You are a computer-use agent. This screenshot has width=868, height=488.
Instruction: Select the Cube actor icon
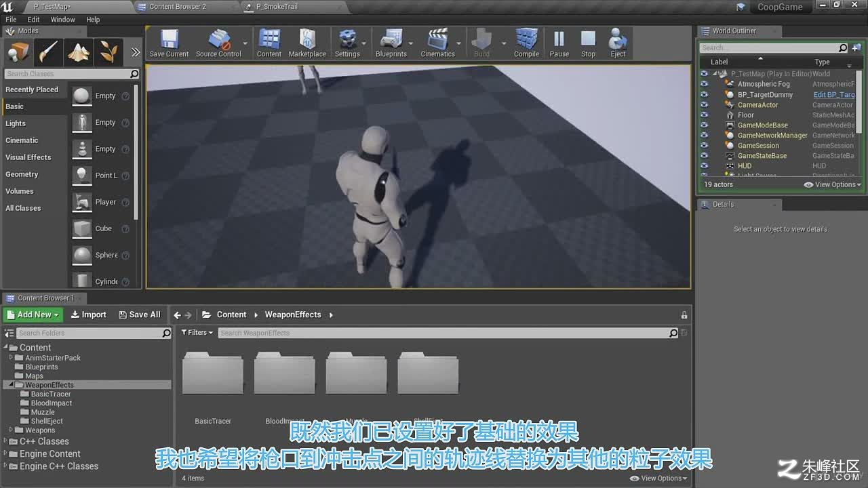click(82, 228)
